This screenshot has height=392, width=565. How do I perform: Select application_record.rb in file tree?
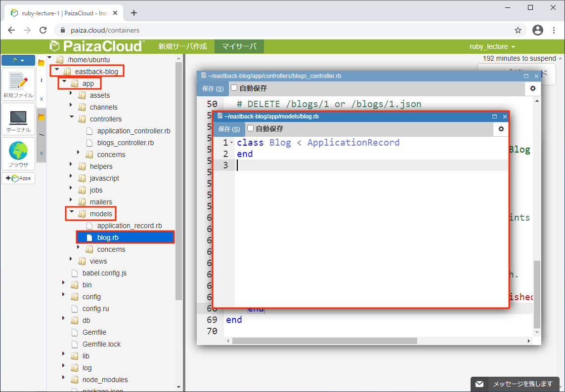pyautogui.click(x=130, y=226)
